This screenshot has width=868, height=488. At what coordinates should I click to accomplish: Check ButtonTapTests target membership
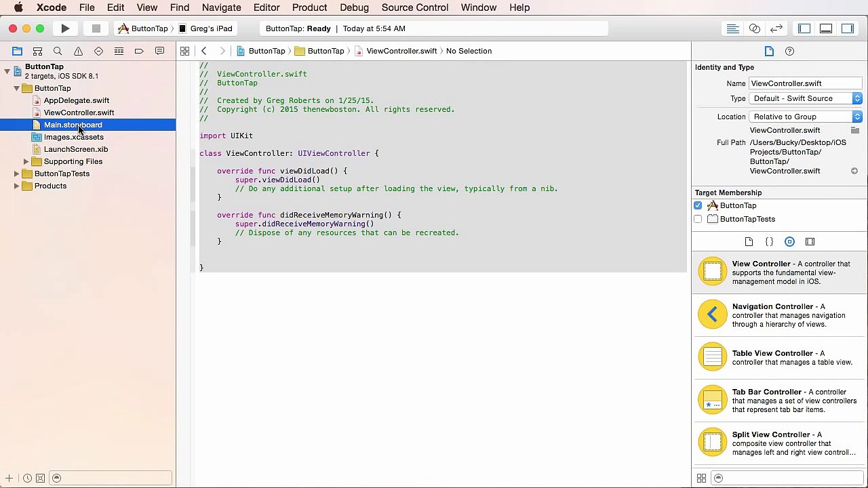[698, 219]
